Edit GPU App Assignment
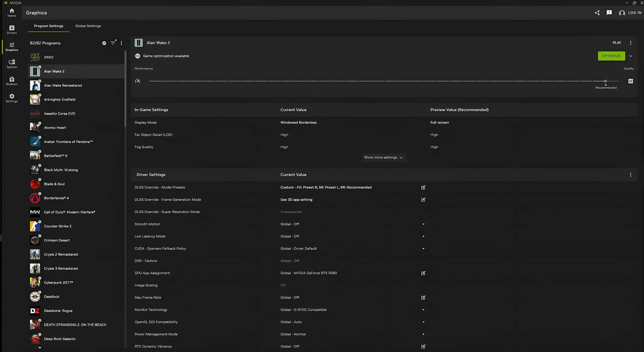The height and width of the screenshot is (352, 644). pyautogui.click(x=423, y=273)
